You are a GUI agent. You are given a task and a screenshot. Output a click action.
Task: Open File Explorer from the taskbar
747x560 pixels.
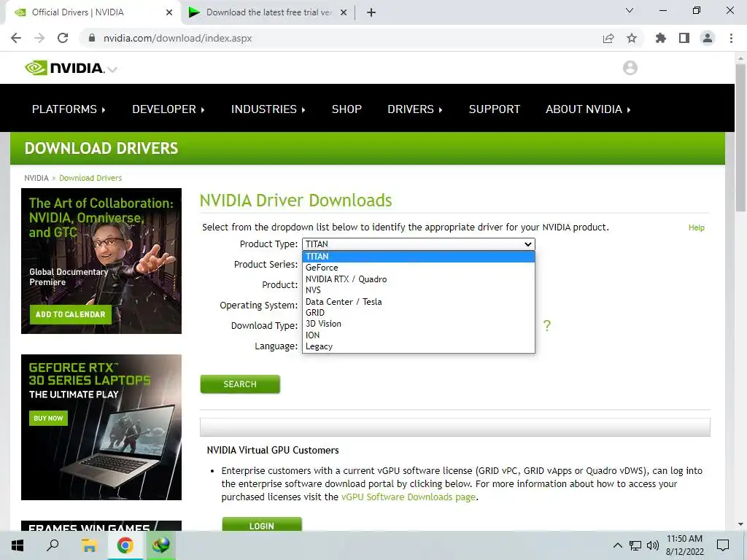89,545
